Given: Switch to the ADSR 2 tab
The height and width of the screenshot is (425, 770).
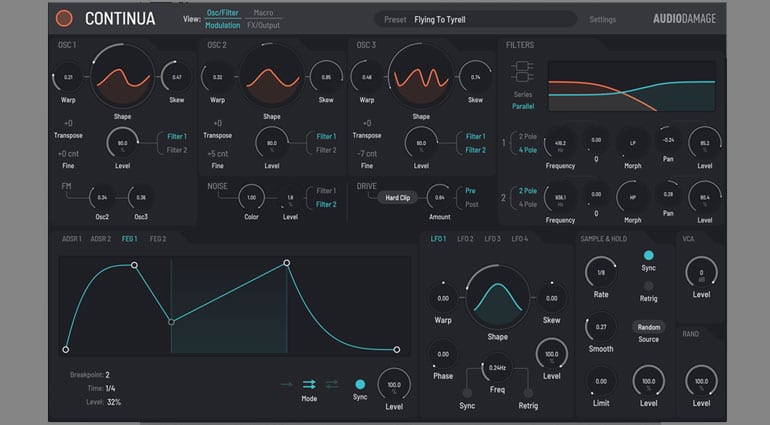Looking at the screenshot, I should 101,239.
